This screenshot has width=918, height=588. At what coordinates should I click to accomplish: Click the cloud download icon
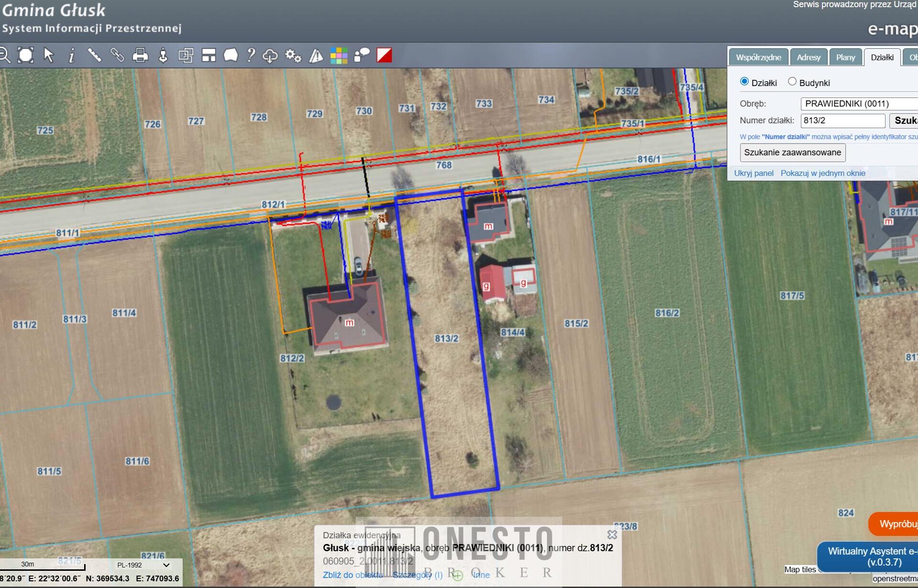270,55
